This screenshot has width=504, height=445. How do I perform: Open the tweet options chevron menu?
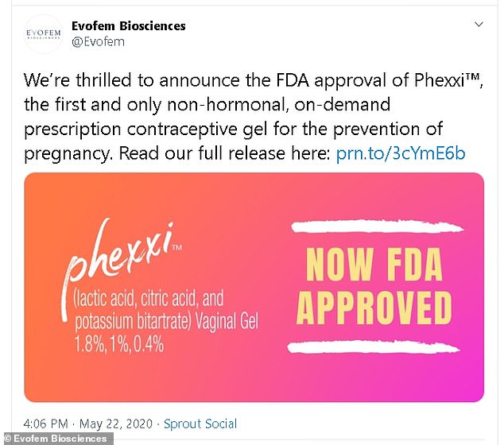tap(479, 25)
